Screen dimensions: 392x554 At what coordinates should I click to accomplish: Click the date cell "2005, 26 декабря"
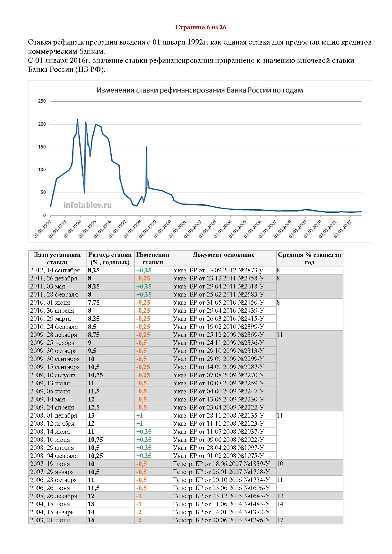coord(54,496)
